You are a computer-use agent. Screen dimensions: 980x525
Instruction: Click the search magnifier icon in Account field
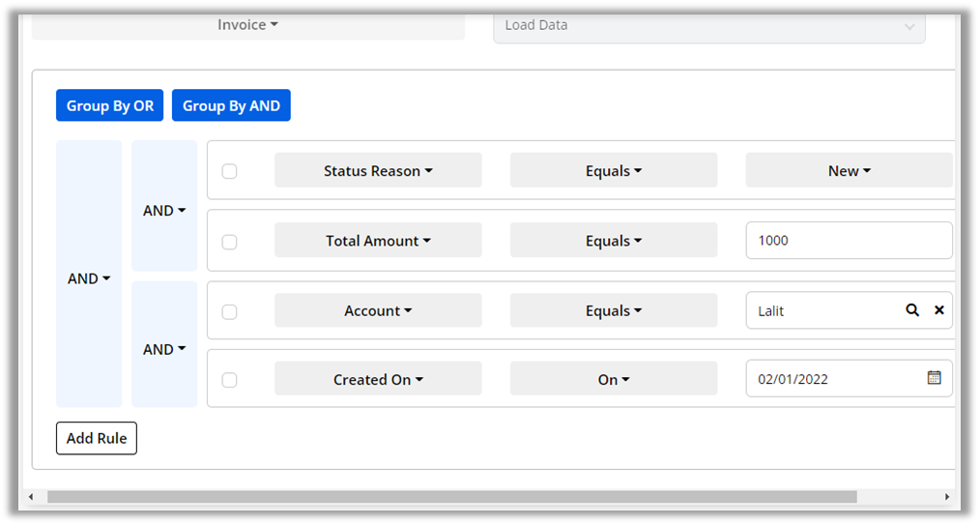911,310
